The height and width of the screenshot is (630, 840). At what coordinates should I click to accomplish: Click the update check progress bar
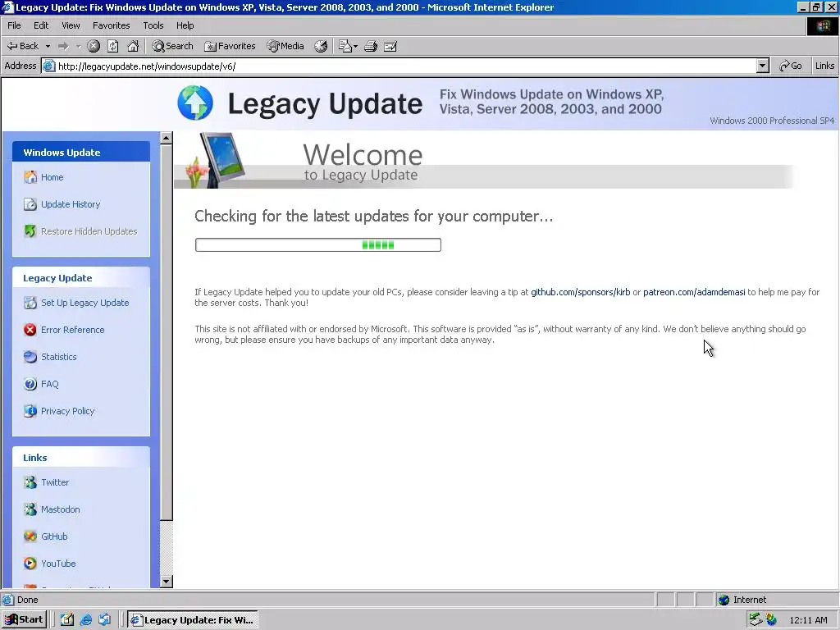point(318,244)
